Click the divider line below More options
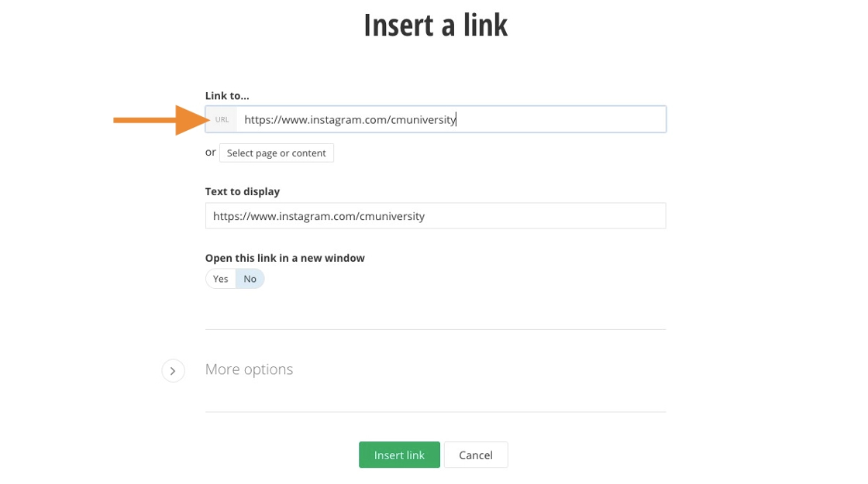This screenshot has width=868, height=484. [435, 412]
